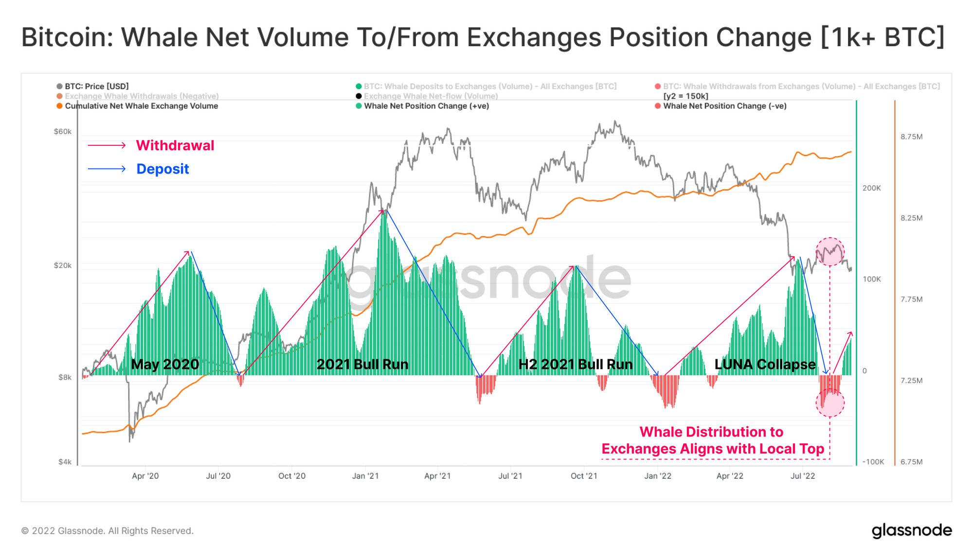The image size is (973, 560).
Task: Click the blue Deposit arrow key
Action: click(x=107, y=169)
